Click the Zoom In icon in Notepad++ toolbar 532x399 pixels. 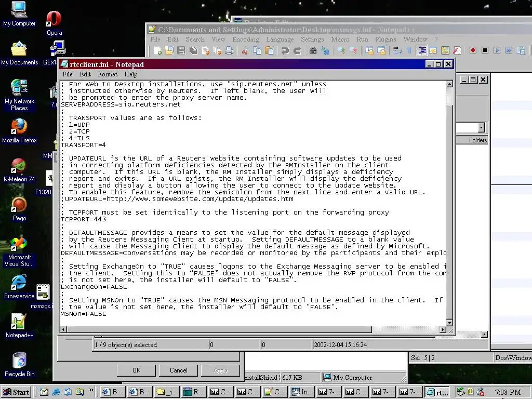[x=341, y=51]
